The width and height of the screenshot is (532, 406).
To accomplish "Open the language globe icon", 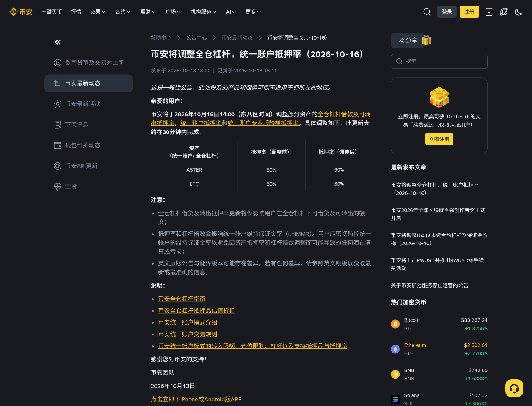I will [x=504, y=12].
